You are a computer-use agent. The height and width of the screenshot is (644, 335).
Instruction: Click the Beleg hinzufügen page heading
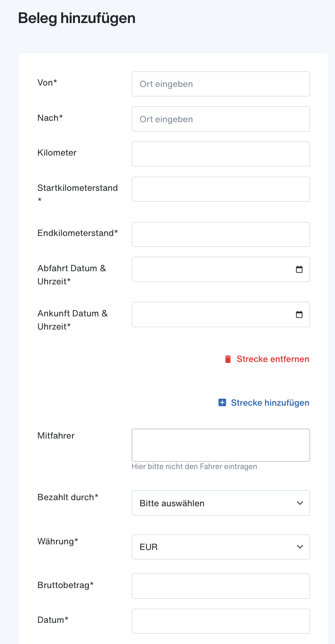tap(77, 18)
